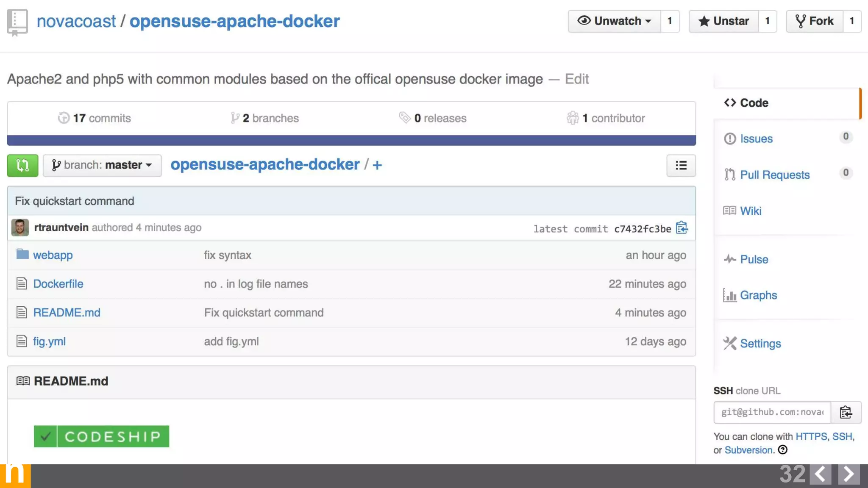Expand the branch master selector
This screenshot has height=488, width=868.
pos(102,165)
